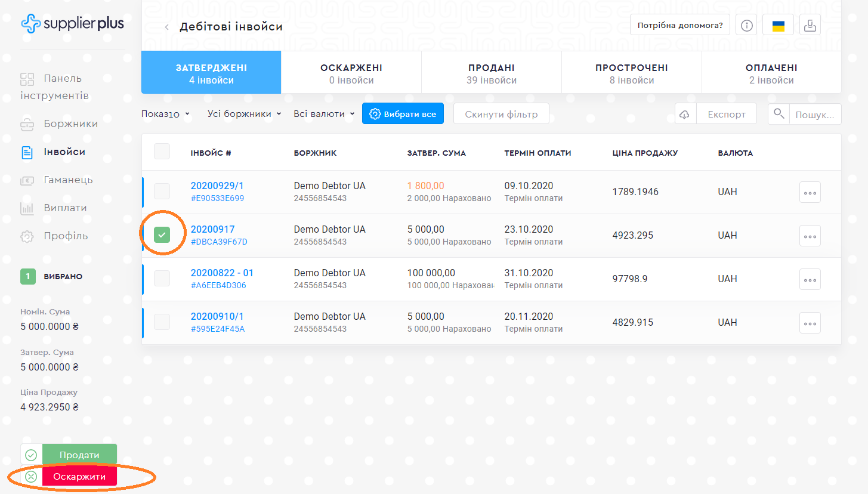Open three-dots menu for invoice 20200910/1

coord(810,323)
